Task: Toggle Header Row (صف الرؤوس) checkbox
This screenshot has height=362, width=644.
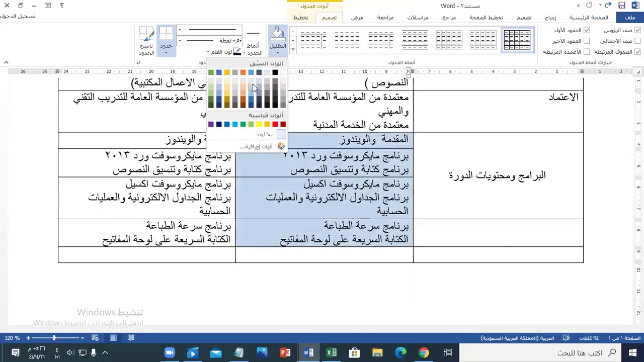Action: tap(637, 30)
